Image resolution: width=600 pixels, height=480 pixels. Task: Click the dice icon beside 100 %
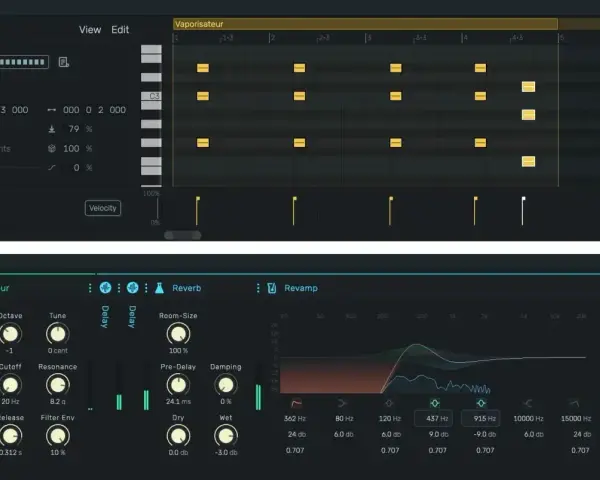point(52,149)
